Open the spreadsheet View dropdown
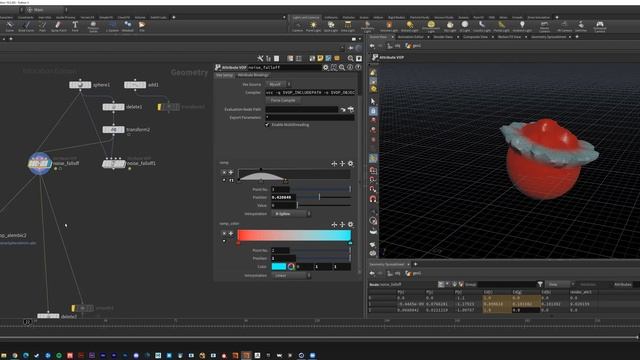The height and width of the screenshot is (360, 640). tap(560, 284)
